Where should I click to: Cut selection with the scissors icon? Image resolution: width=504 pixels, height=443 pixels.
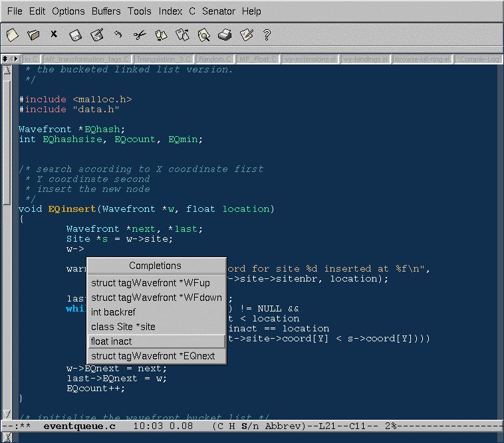pos(139,35)
